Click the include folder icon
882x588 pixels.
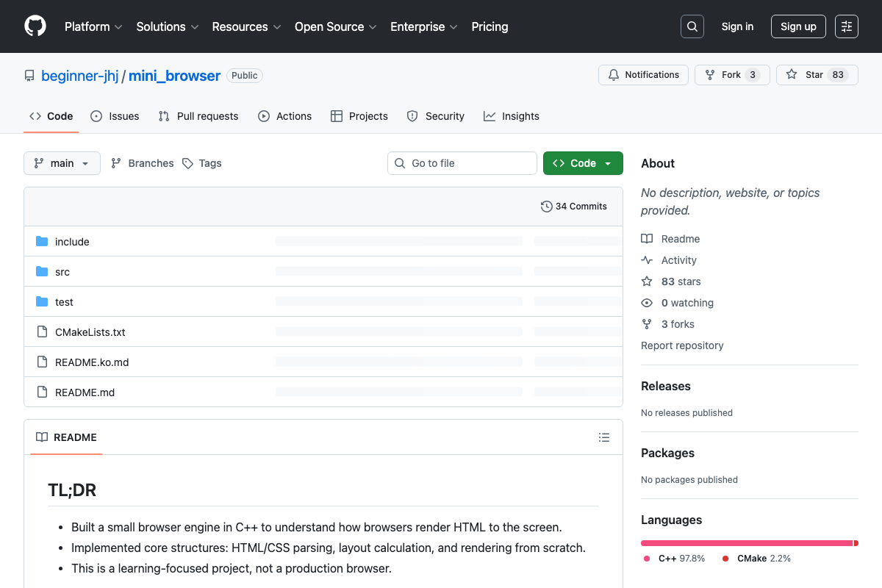tap(42, 242)
